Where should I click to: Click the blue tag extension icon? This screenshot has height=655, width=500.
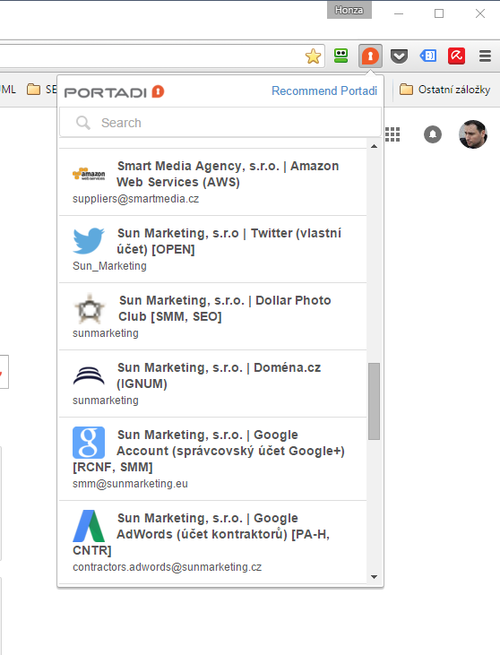click(428, 56)
